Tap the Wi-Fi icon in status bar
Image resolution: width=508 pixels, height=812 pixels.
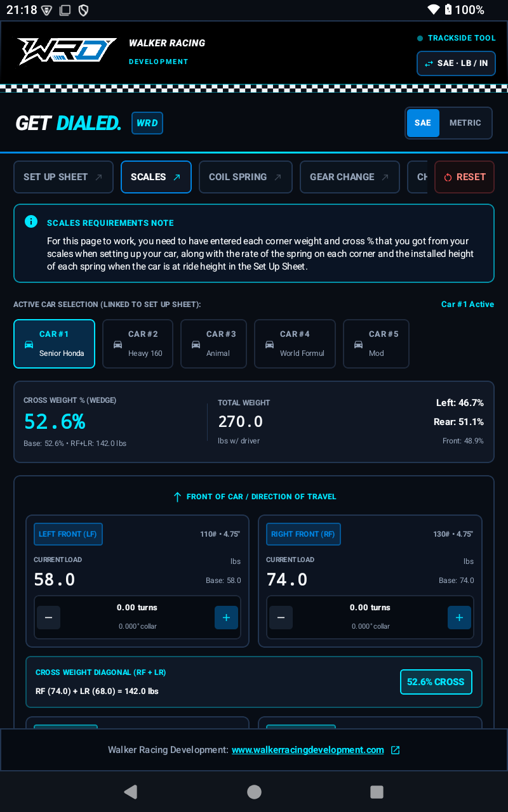click(x=434, y=10)
